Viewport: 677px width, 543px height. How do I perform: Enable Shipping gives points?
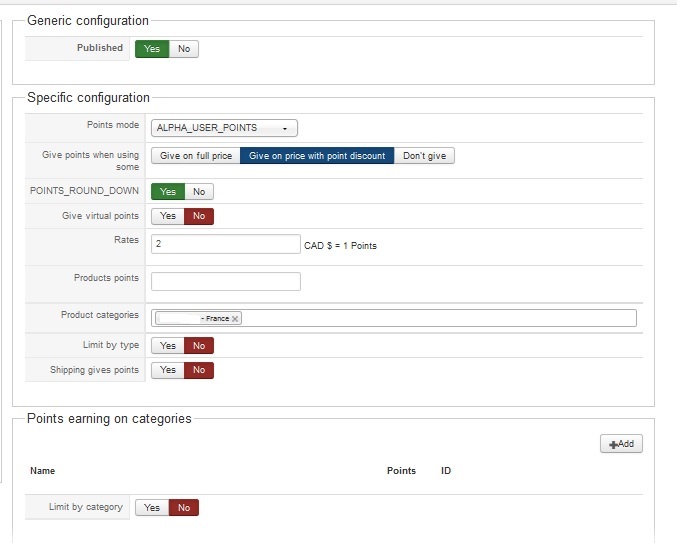pos(167,370)
